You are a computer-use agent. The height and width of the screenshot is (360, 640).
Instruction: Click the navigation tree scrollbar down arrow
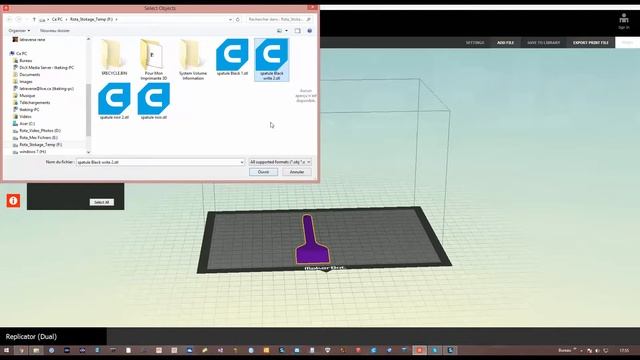click(89, 152)
